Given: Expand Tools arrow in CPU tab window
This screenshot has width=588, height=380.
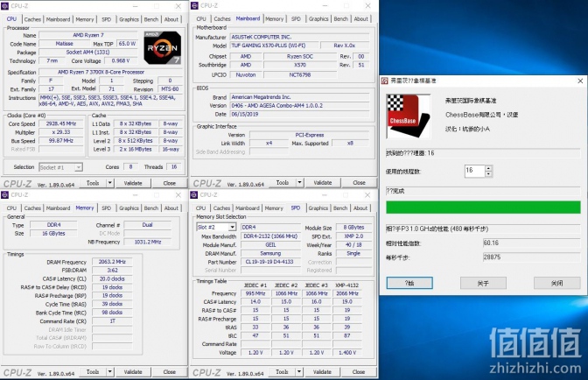Looking at the screenshot, I should coord(110,183).
